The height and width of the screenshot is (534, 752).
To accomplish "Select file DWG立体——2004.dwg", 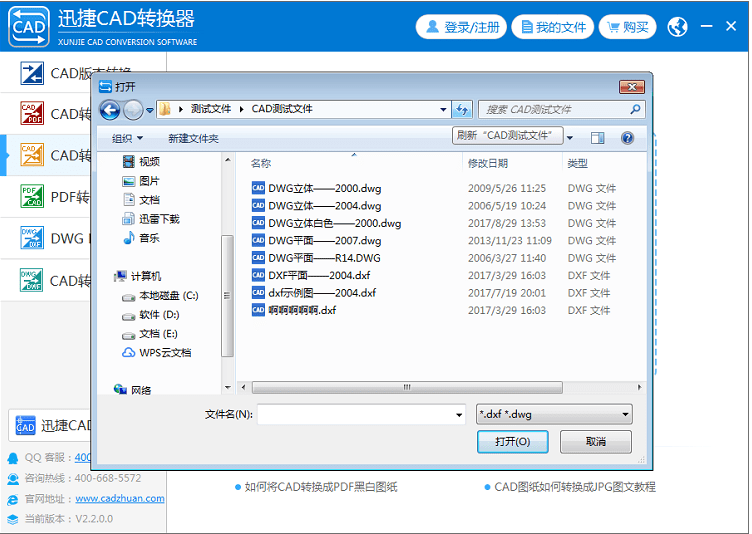I will 317,206.
